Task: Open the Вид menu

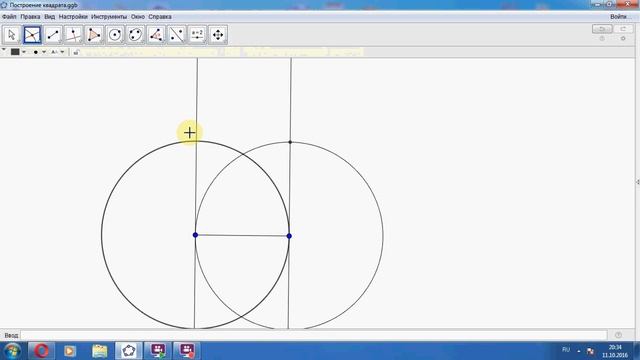Action: pyautogui.click(x=49, y=17)
